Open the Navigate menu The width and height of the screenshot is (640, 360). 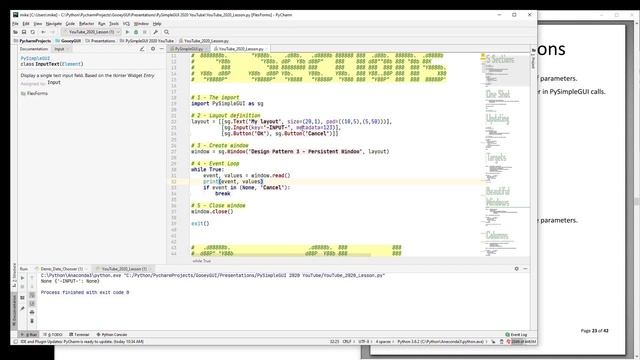[x=53, y=24]
